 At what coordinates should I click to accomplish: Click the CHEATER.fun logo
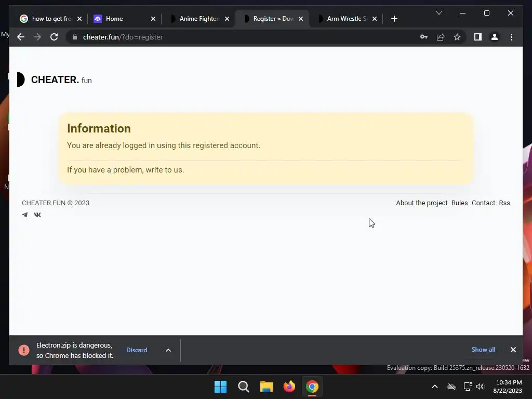coord(54,79)
